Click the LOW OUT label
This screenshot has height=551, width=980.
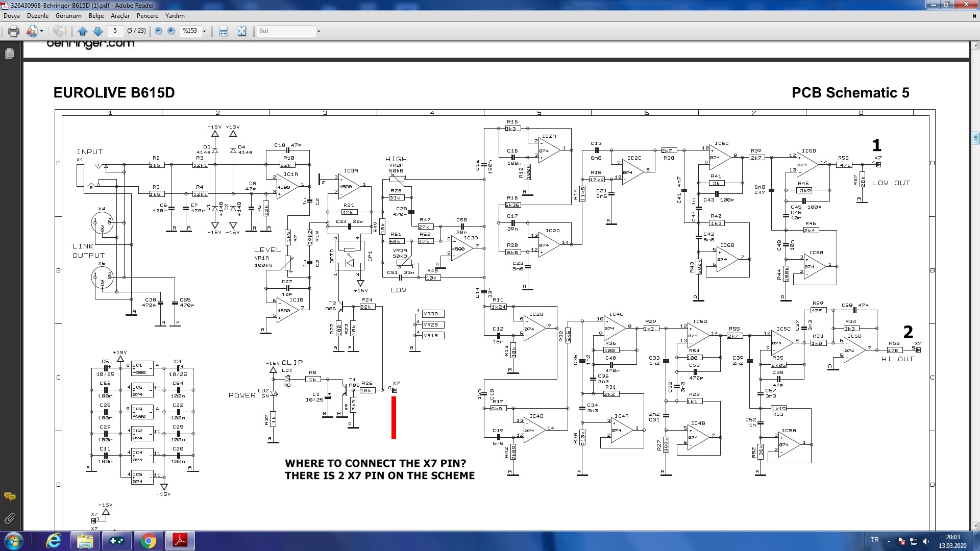tap(891, 183)
